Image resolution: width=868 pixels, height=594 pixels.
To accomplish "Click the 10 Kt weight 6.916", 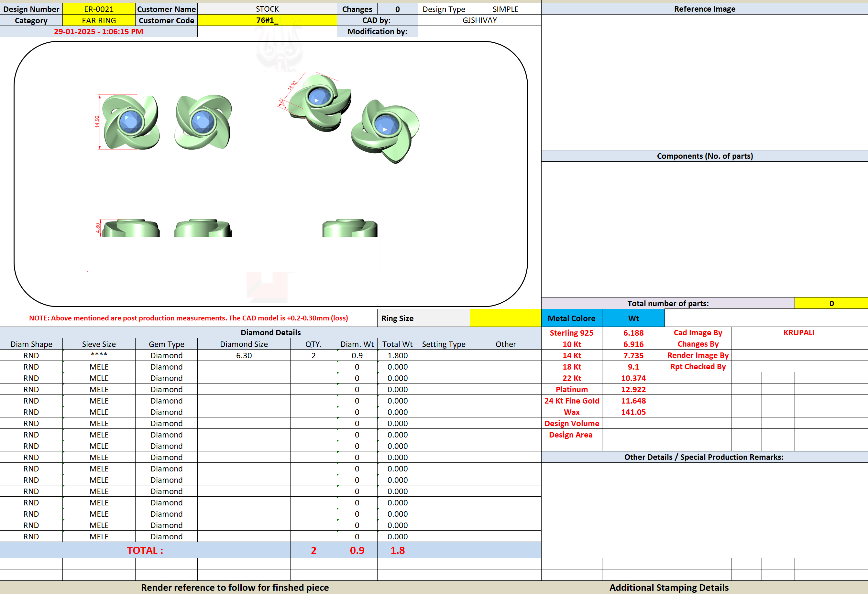I will (x=633, y=344).
